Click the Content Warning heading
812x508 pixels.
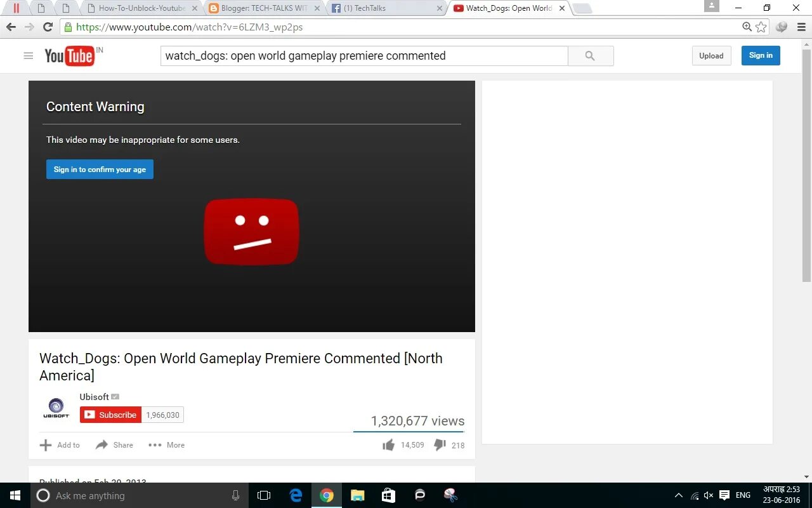pyautogui.click(x=95, y=107)
